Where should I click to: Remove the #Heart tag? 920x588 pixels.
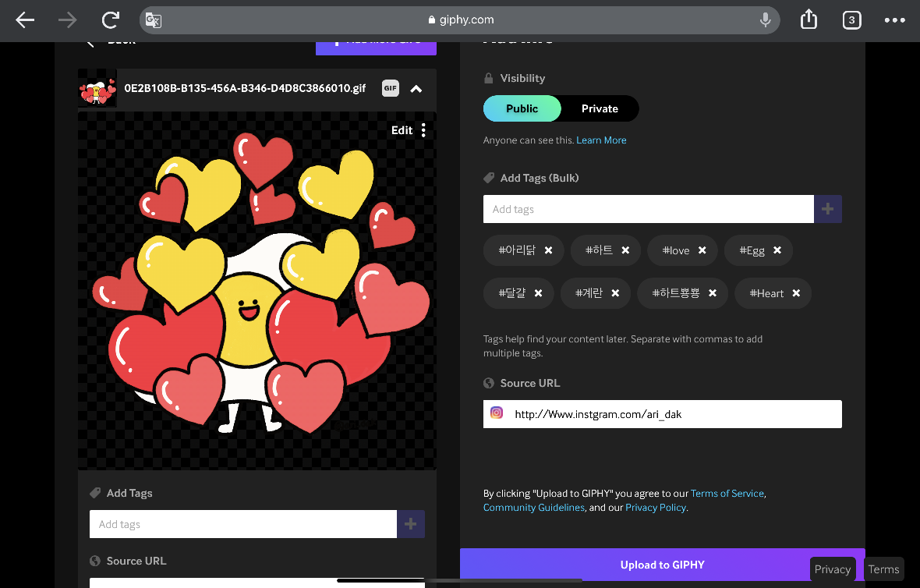pos(796,293)
